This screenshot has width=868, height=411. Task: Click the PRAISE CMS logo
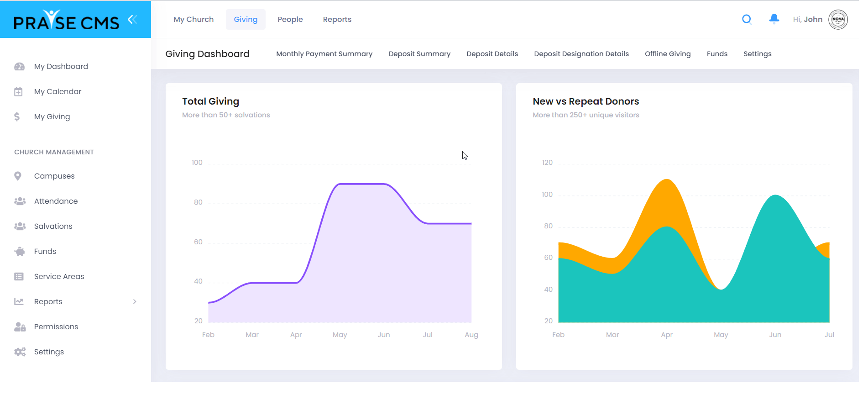coord(66,20)
